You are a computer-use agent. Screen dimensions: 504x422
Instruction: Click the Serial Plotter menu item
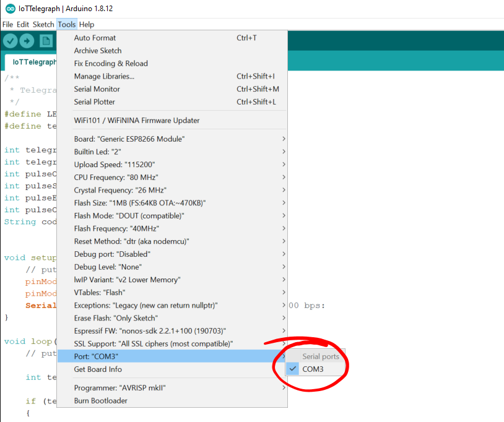click(x=94, y=102)
